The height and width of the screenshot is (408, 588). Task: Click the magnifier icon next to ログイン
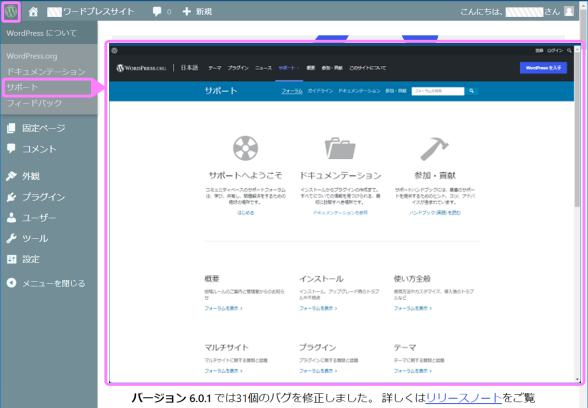(x=569, y=51)
